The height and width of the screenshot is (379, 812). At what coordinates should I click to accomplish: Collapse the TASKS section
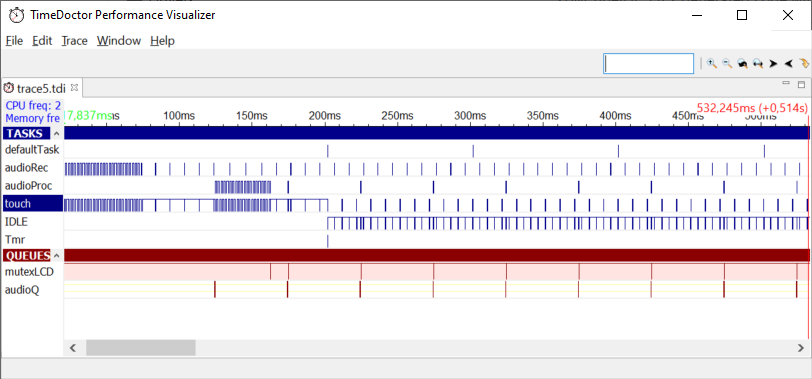[x=57, y=134]
